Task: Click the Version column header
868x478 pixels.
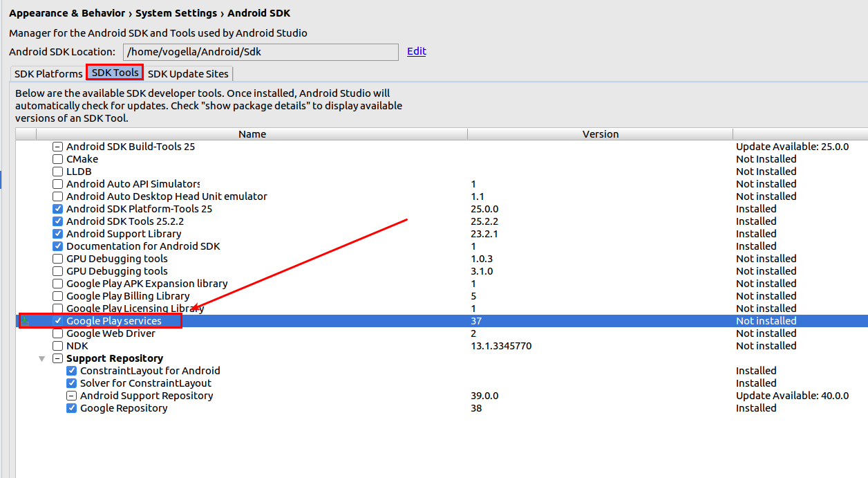Action: click(601, 134)
